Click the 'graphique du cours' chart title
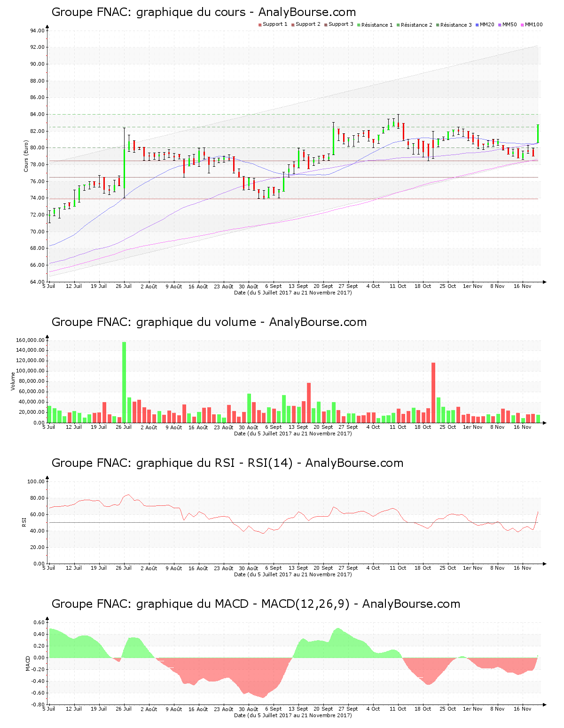Viewport: 564px width, 728px height. point(204,12)
